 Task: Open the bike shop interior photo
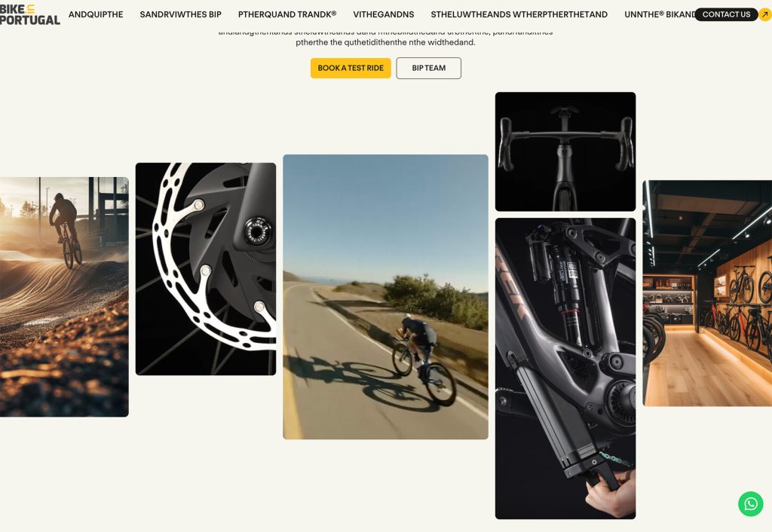(x=707, y=293)
